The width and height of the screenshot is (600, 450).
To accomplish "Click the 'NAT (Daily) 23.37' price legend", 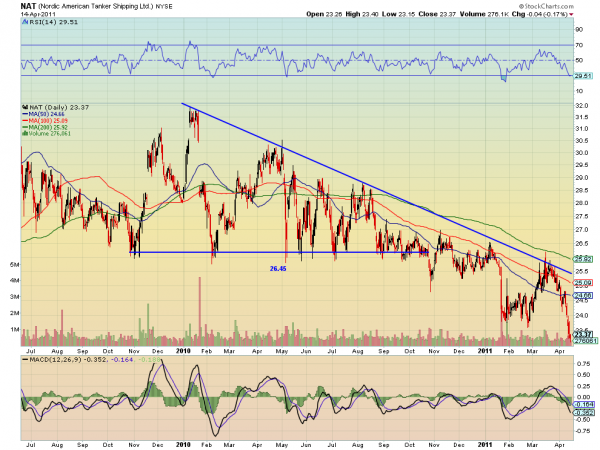I will coord(55,108).
